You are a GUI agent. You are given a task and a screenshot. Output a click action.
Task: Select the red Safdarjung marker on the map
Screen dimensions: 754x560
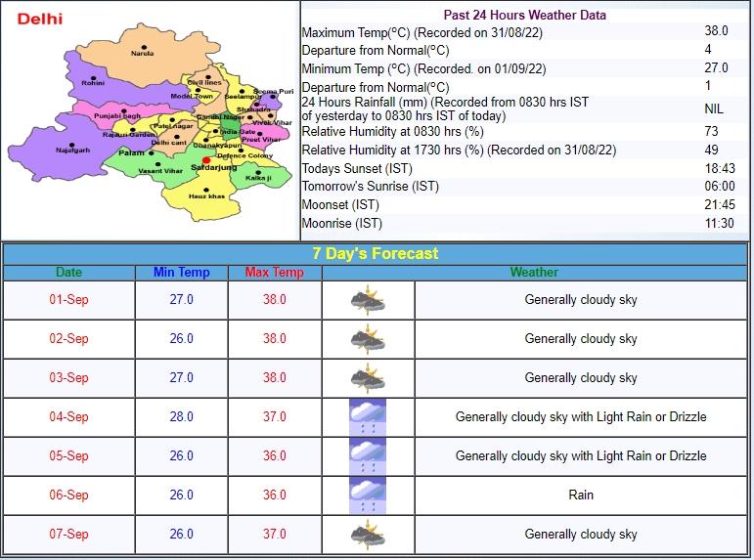(206, 160)
